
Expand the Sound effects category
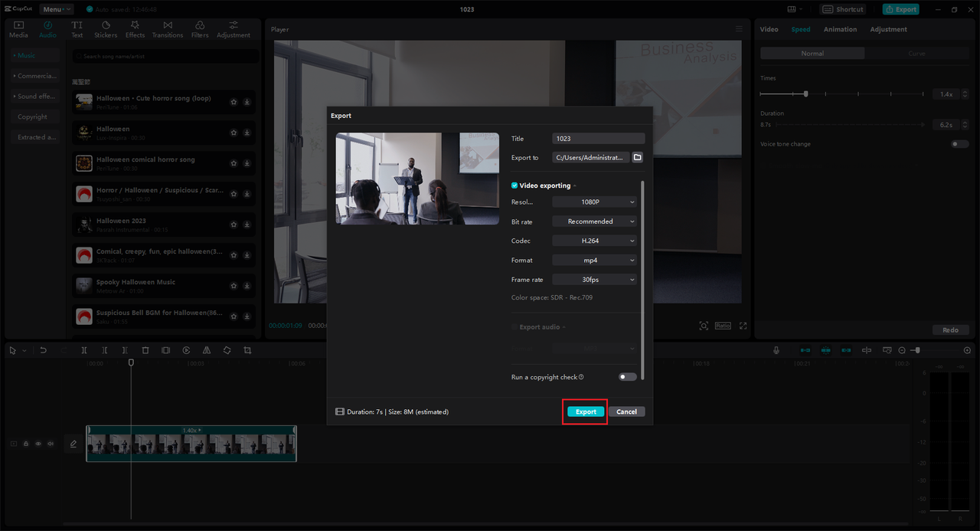point(35,97)
